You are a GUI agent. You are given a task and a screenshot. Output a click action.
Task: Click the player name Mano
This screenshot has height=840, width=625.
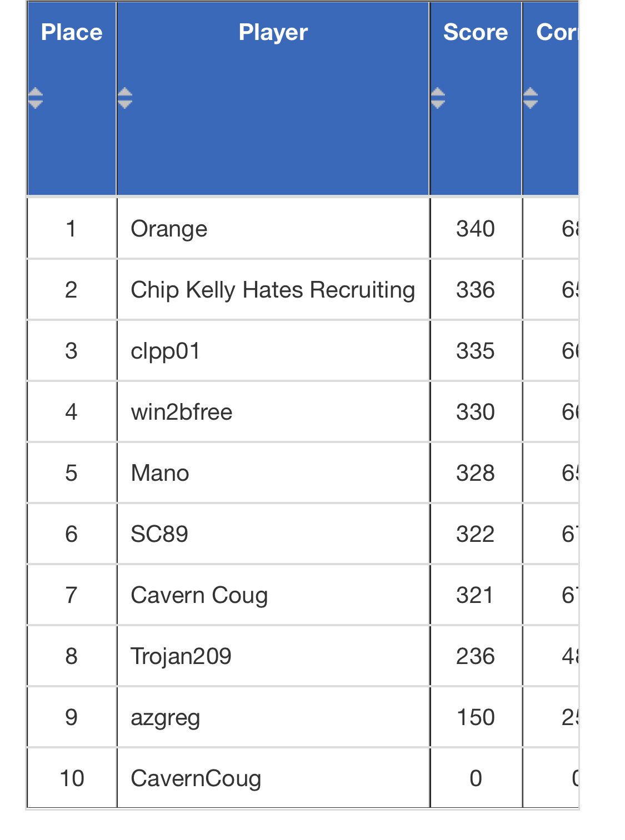pyautogui.click(x=160, y=473)
